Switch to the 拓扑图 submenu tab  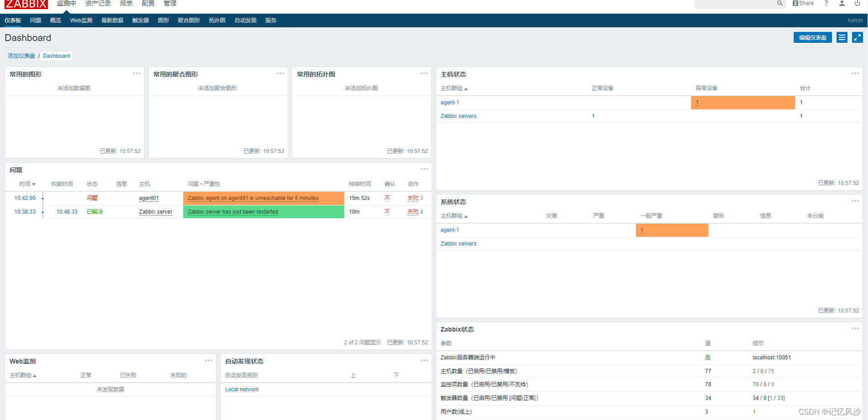[217, 20]
